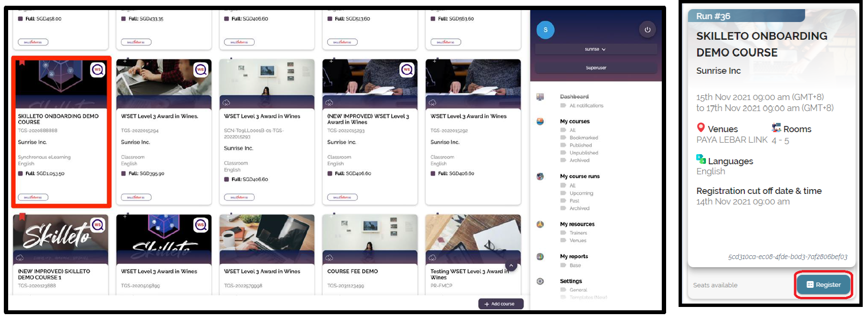Click the WS badge on the SKILLETO ONBOARDING card
This screenshot has width=868, height=317.
pyautogui.click(x=98, y=70)
